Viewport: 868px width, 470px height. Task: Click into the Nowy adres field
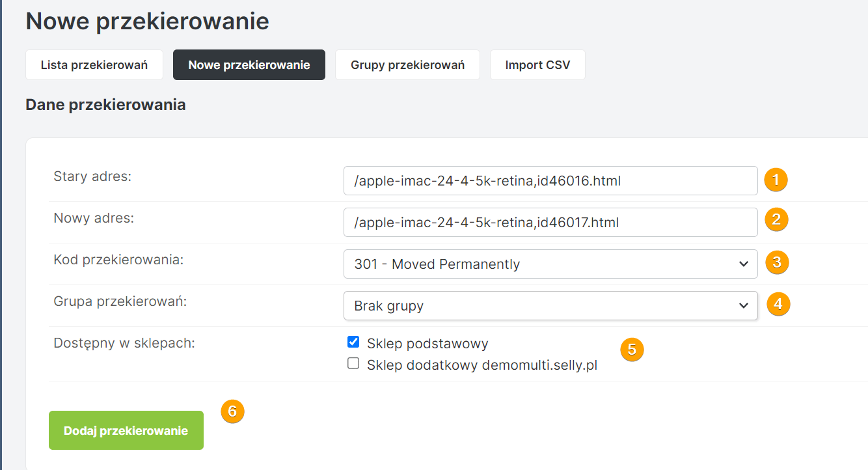pos(550,223)
